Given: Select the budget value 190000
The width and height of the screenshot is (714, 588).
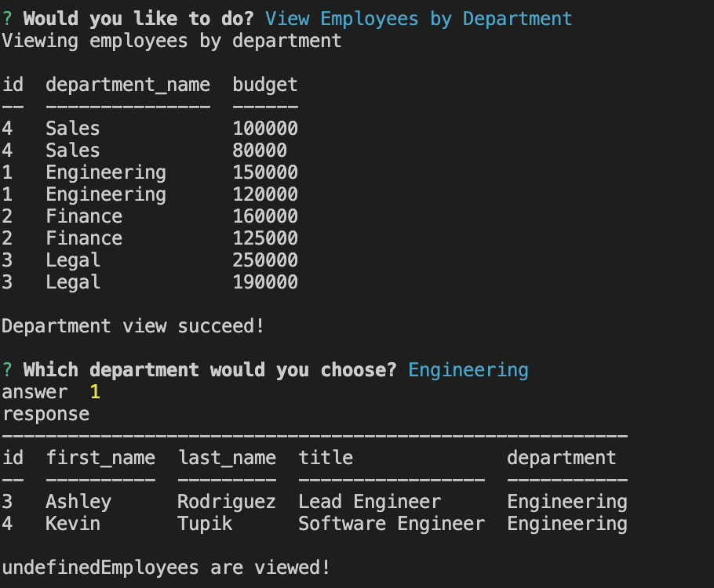Looking at the screenshot, I should click(265, 282).
